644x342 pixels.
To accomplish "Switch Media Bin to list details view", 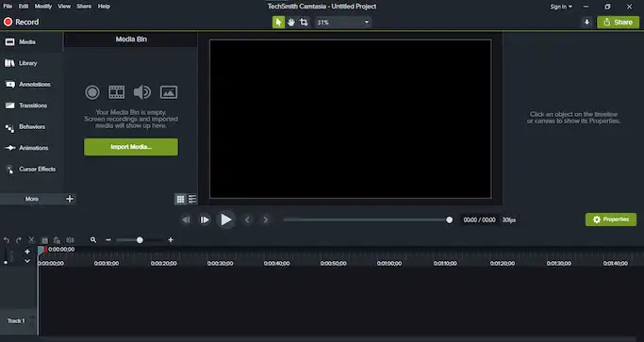I will [192, 199].
